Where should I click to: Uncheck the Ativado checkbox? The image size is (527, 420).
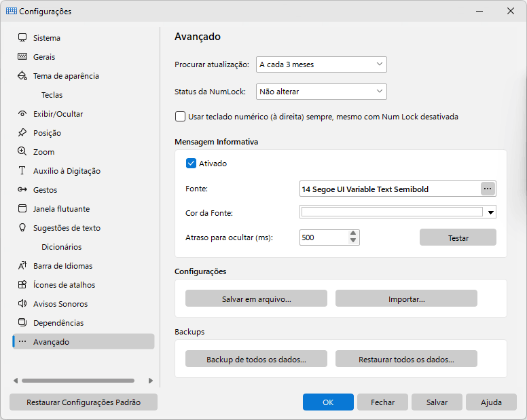[x=191, y=164]
